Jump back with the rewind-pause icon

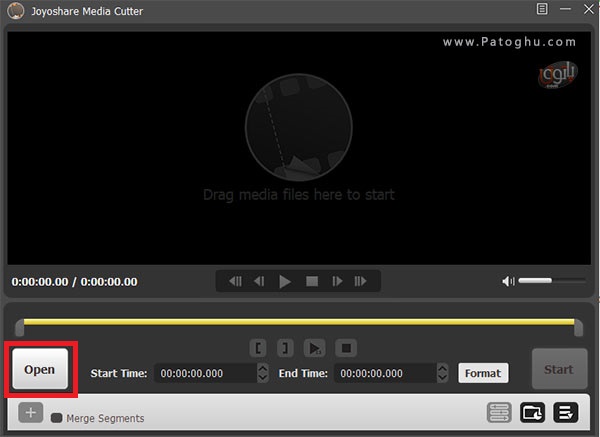pos(235,282)
